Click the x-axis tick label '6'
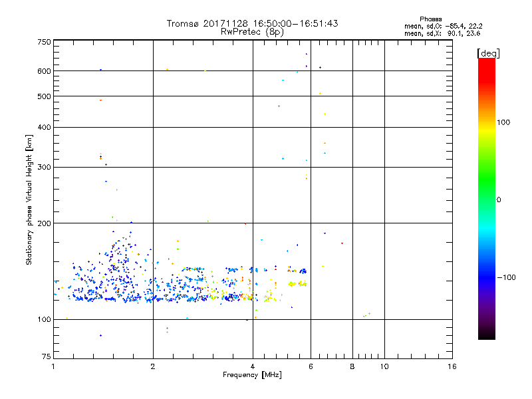This screenshot has width=532, height=399. coord(311,366)
